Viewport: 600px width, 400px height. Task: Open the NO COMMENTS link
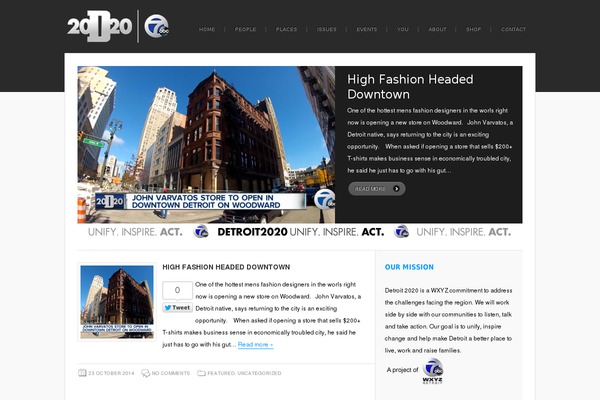tap(171, 373)
